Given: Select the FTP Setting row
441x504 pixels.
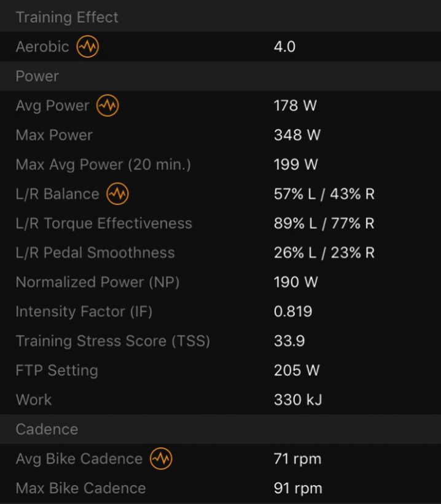Looking at the screenshot, I should 221,370.
